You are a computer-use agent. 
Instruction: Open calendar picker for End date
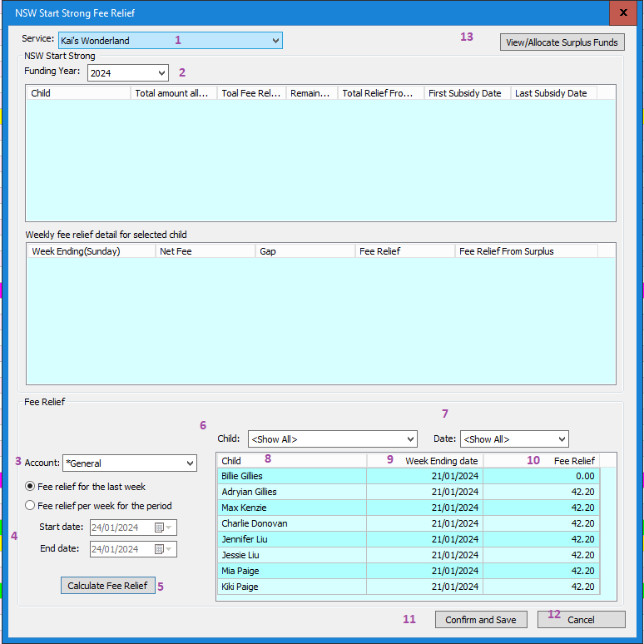[x=160, y=549]
